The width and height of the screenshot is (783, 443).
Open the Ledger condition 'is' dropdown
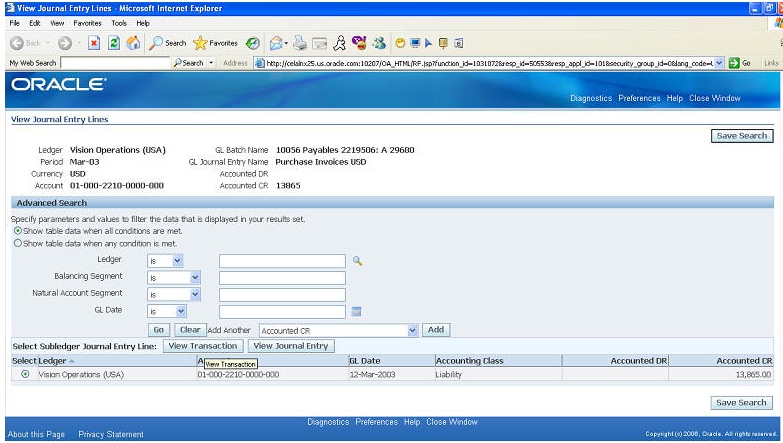[165, 261]
